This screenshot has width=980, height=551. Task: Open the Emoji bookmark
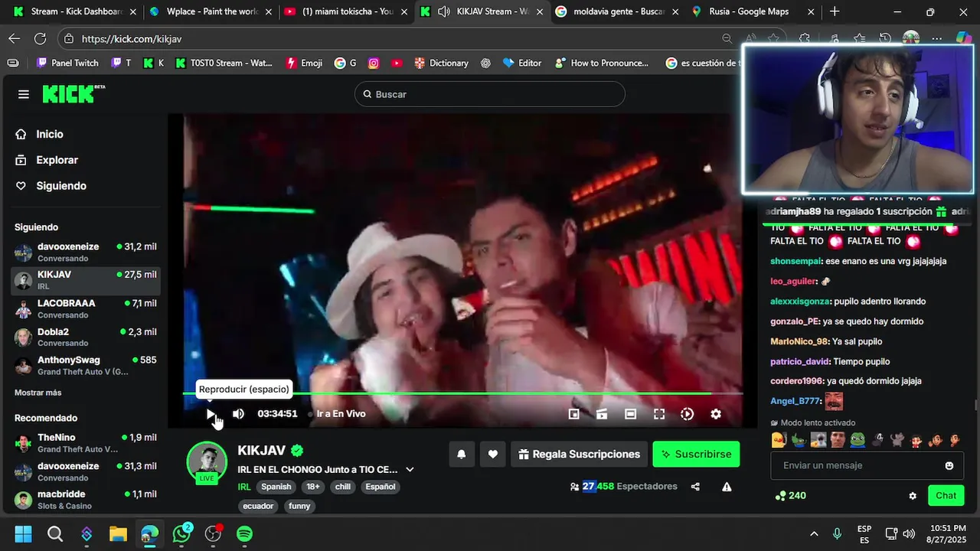304,63
